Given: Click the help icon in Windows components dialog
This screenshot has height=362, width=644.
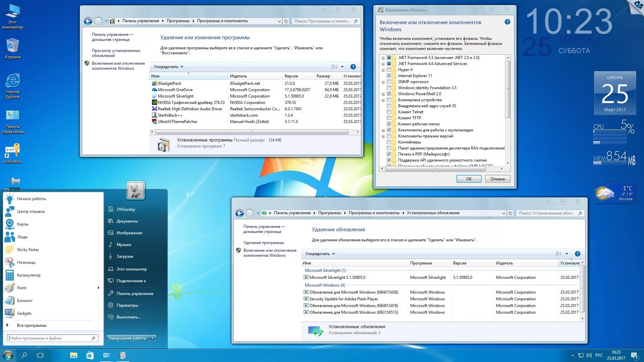Looking at the screenshot, I should click(x=507, y=22).
